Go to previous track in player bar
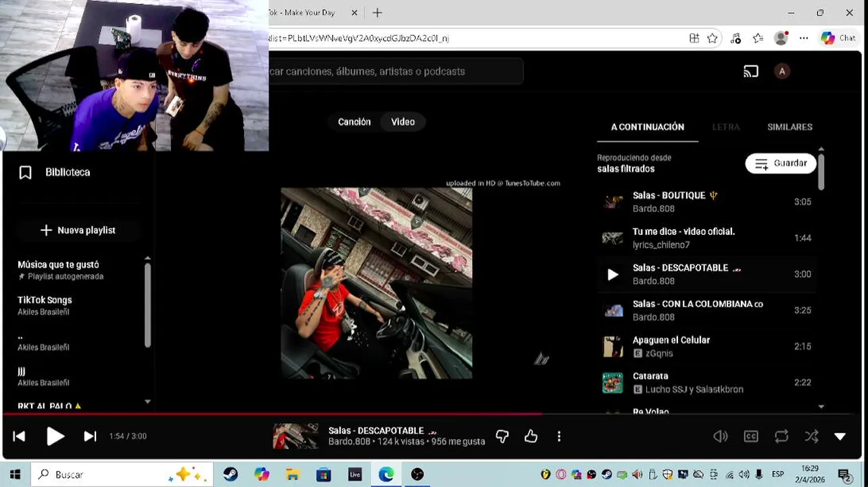 (x=19, y=436)
